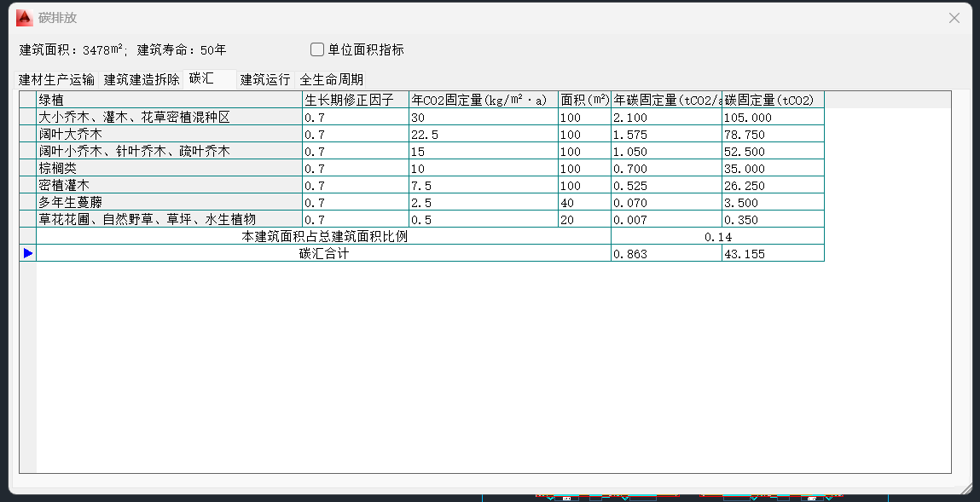Viewport: 980px width, 502px height.
Task: Enable the 单位面积指标 checkbox
Action: 317,49
